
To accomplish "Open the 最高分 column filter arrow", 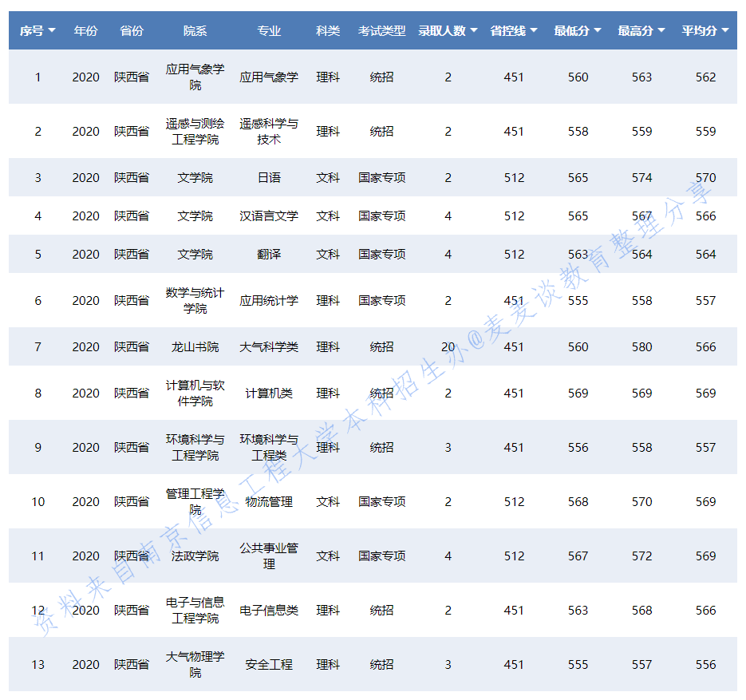I will (x=660, y=30).
